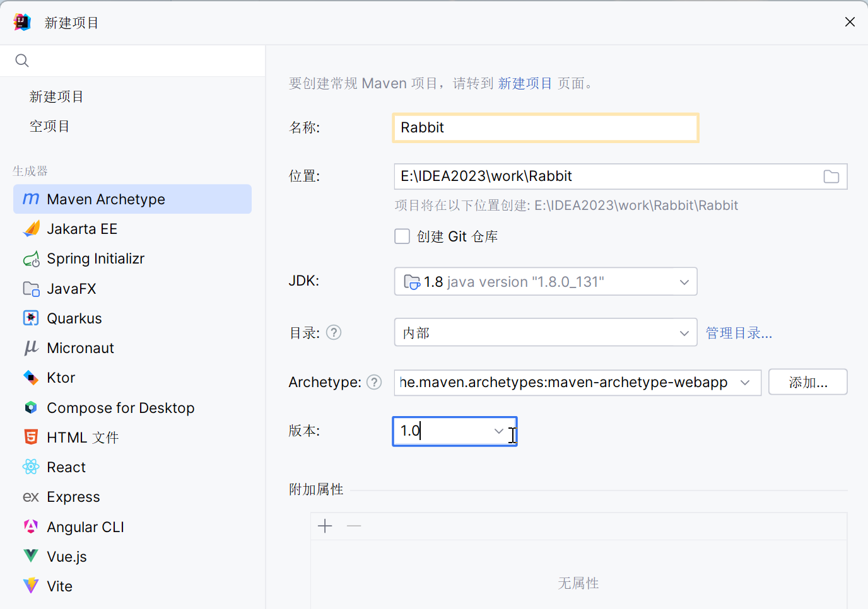868x609 pixels.
Task: Click the Quarkus logo icon
Action: [31, 318]
